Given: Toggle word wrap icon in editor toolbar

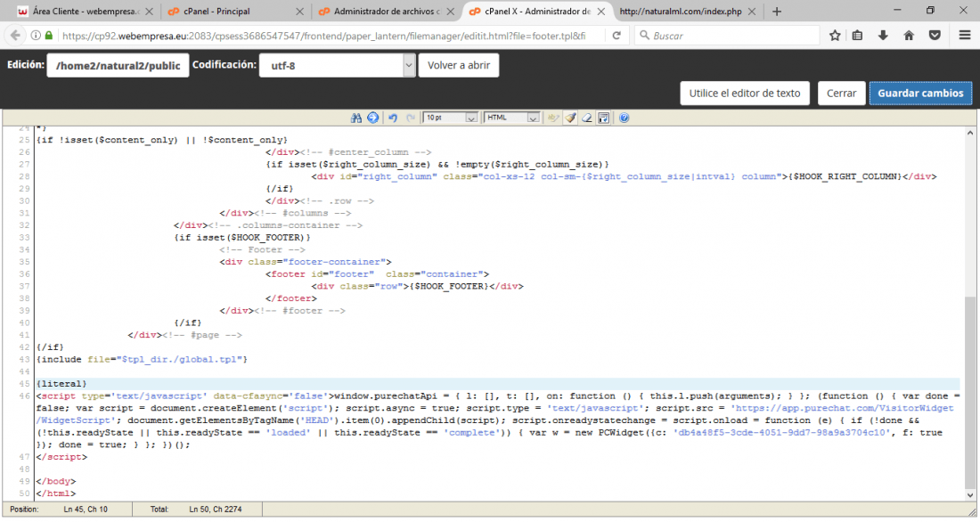Looking at the screenshot, I should [x=604, y=118].
